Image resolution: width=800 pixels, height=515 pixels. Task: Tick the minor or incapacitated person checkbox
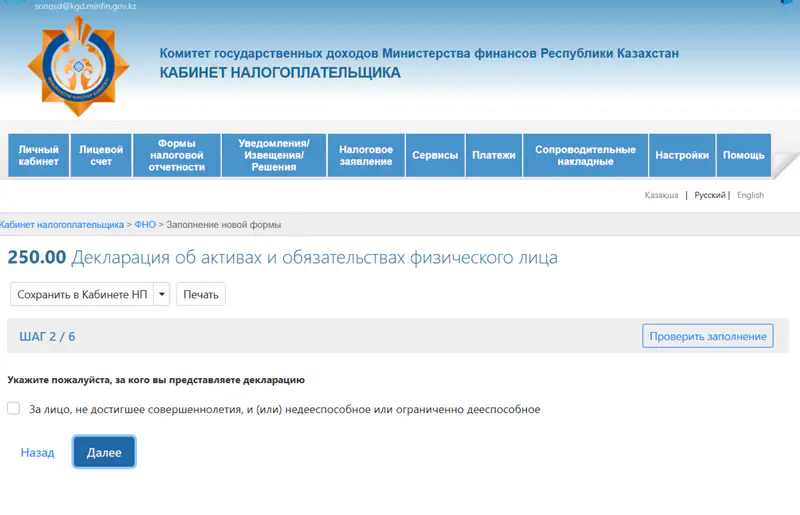click(x=13, y=408)
